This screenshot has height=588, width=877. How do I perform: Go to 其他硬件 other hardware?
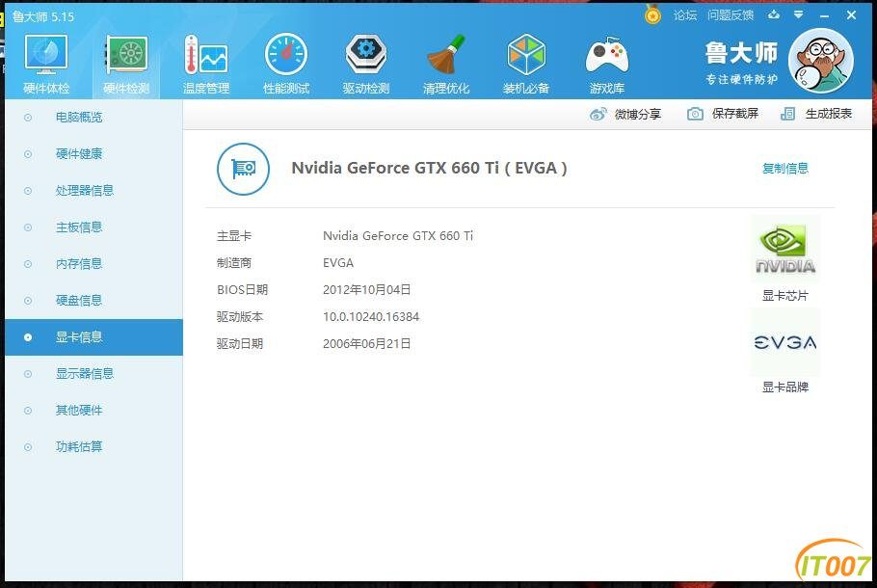[93, 411]
